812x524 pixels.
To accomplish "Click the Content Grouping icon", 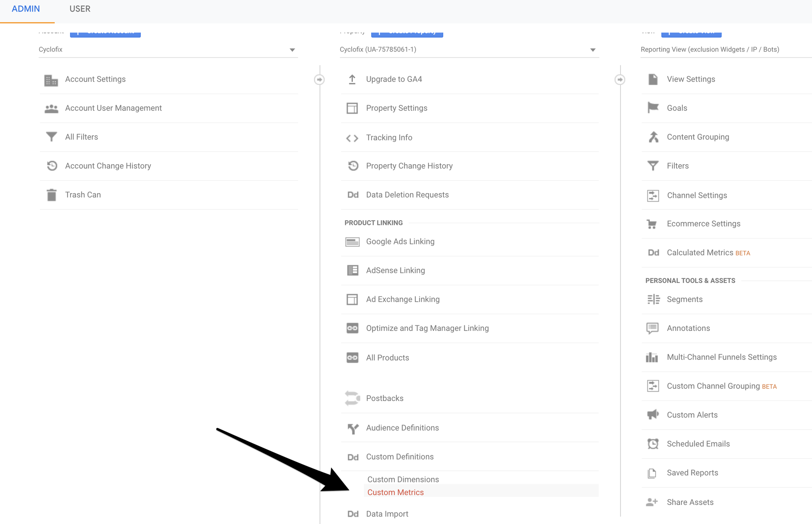I will pyautogui.click(x=653, y=137).
